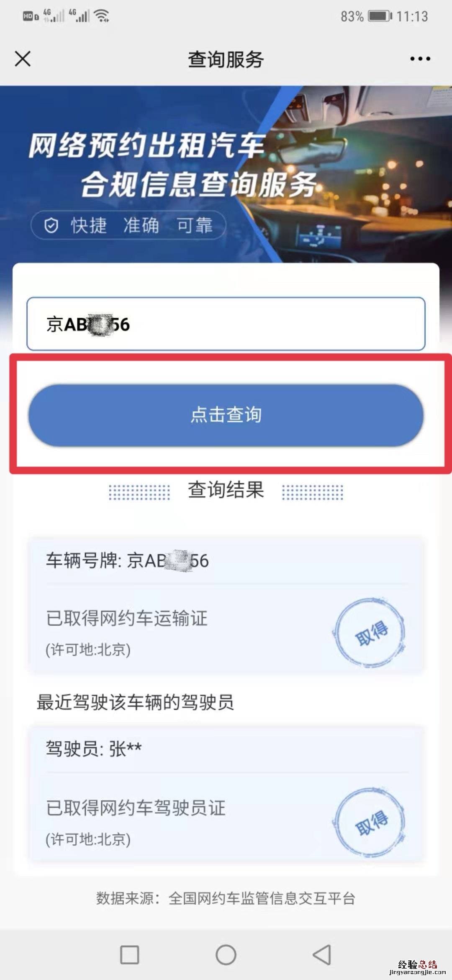Viewport: 452px width, 980px height.
Task: Tap the 驾驶员: 张** row
Action: coord(226,749)
